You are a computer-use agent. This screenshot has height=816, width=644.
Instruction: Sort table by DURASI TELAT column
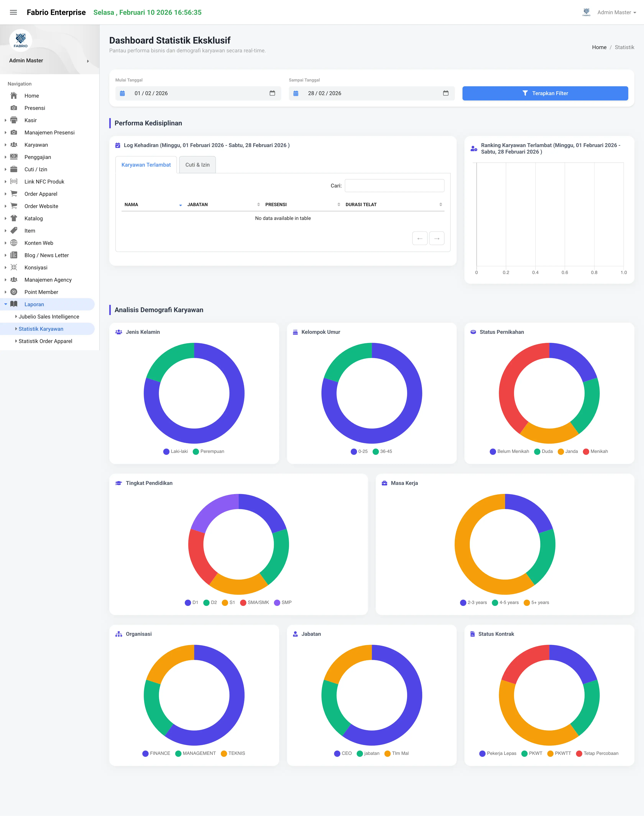[393, 204]
